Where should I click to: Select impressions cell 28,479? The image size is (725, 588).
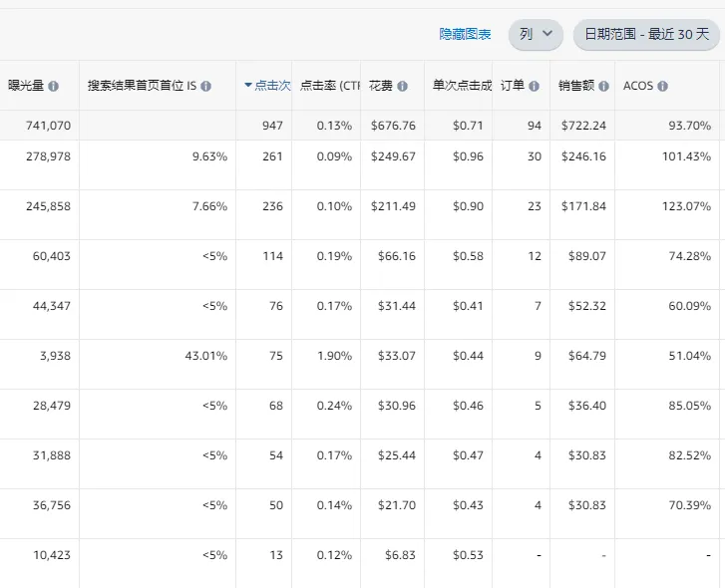pos(52,406)
